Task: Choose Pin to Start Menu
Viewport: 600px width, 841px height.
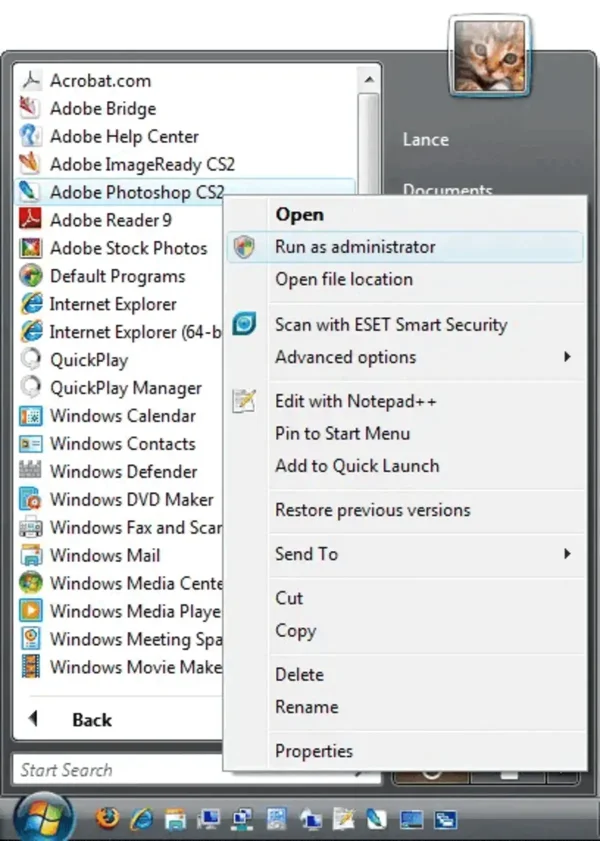Action: (342, 434)
